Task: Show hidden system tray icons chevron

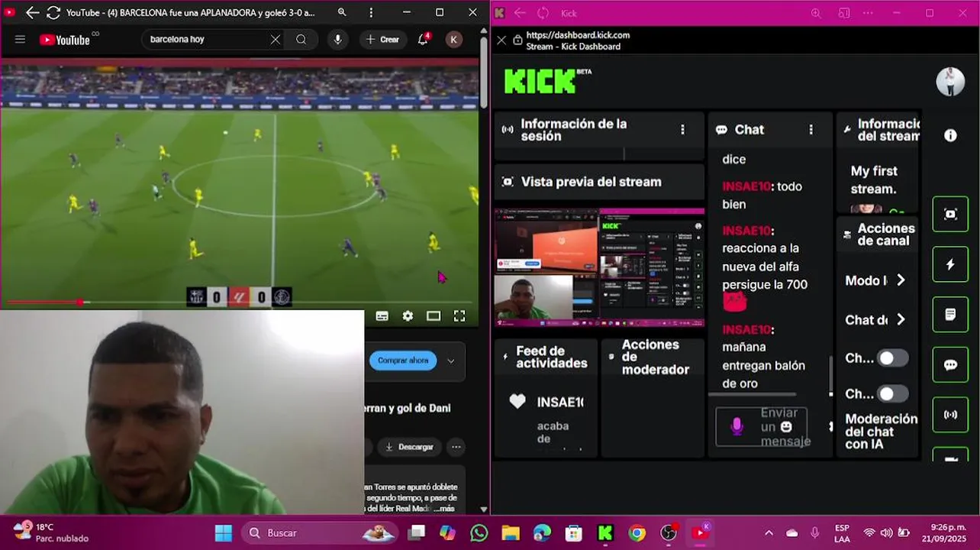Action: click(x=769, y=532)
